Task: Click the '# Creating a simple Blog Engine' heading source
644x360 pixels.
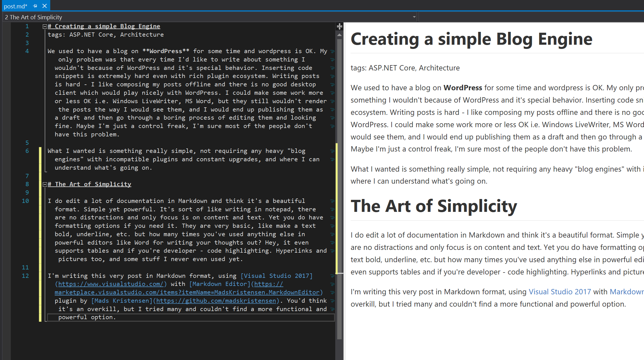Action: [x=104, y=26]
